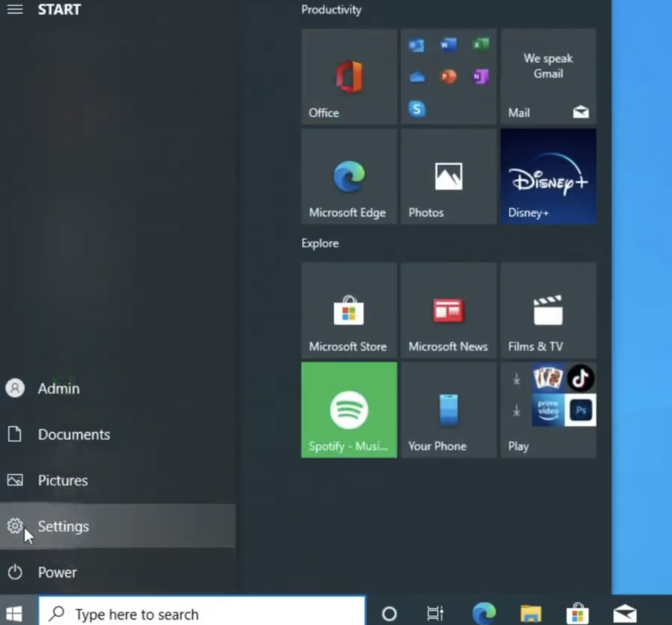Open the Pictures folder shortcut
This screenshot has width=672, height=625.
(x=62, y=481)
